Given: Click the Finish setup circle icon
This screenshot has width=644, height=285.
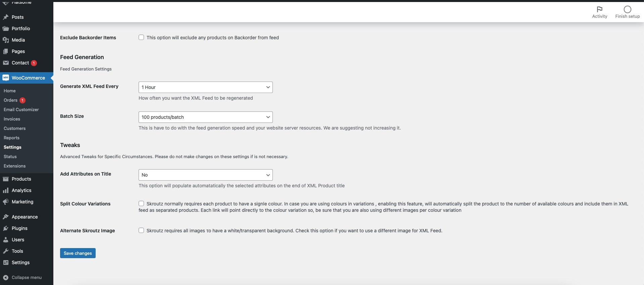Looking at the screenshot, I should tap(627, 9).
